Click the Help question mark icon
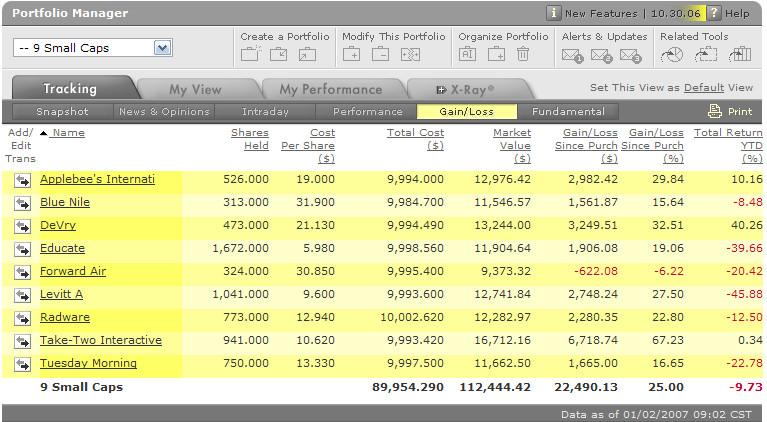Viewport: 767px width, 422px height. click(x=714, y=13)
